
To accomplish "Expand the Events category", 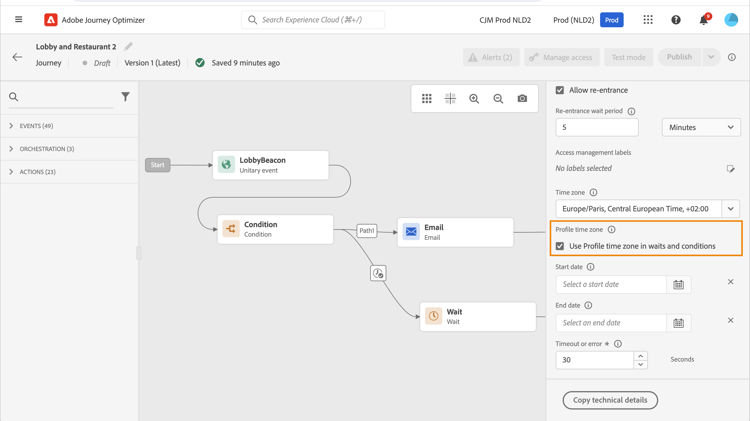I will pos(12,126).
